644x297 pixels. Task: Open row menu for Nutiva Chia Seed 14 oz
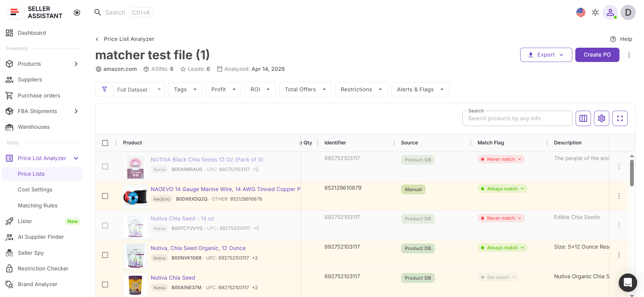[x=619, y=225]
